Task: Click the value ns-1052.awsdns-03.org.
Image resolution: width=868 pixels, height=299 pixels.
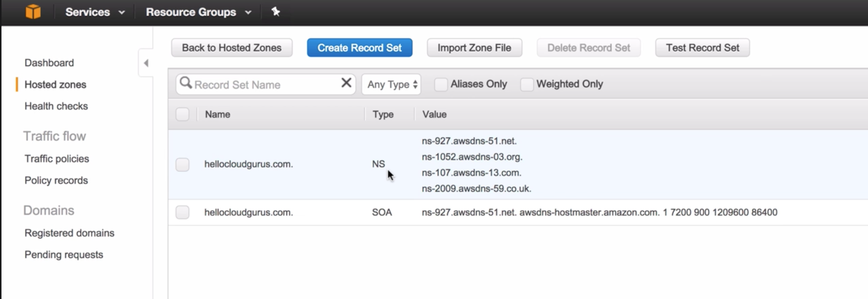Action: tap(472, 157)
